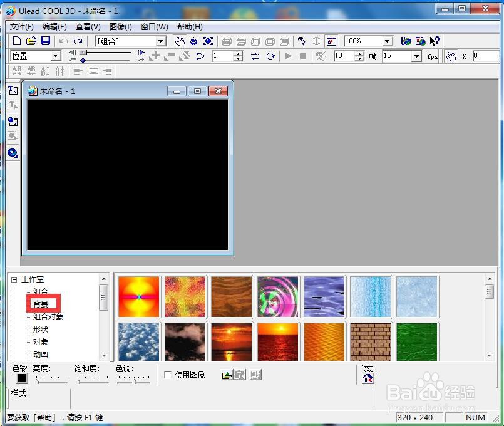Select 动画 in the tree
Viewport: 504px width, 426px height.
click(x=41, y=355)
